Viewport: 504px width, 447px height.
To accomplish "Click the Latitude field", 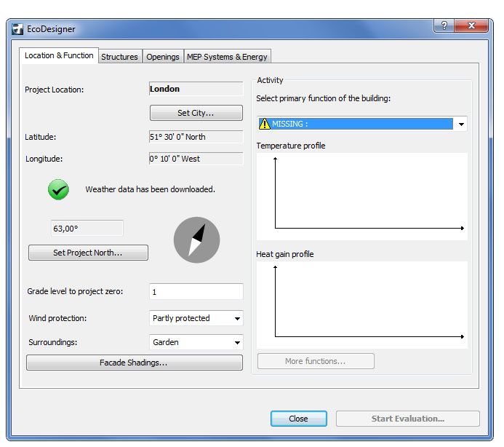I will pos(196,137).
